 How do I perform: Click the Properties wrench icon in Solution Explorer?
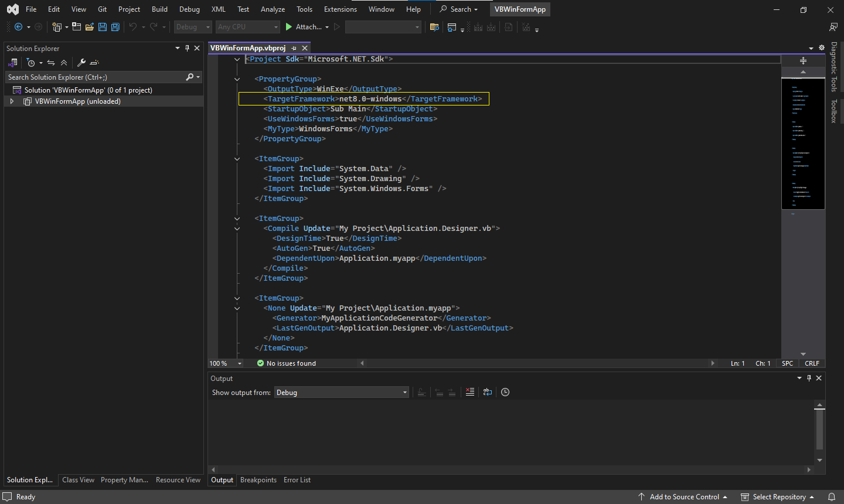point(81,63)
